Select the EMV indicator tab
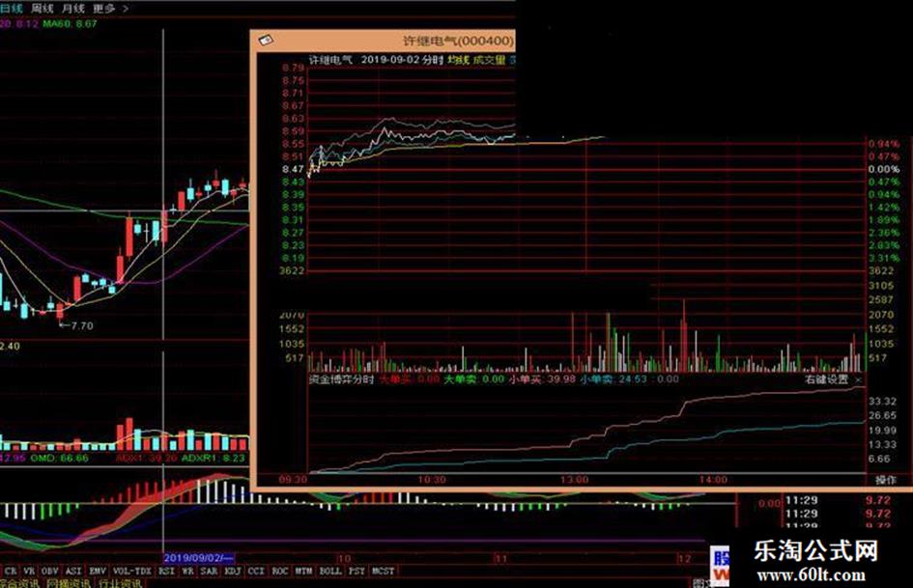913x588 pixels. click(x=98, y=572)
